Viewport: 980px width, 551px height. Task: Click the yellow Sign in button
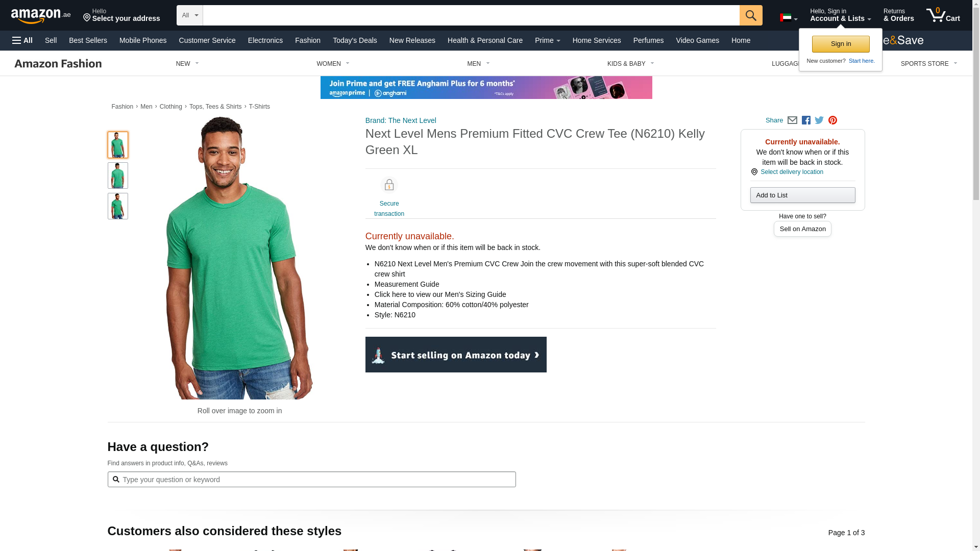coord(841,44)
